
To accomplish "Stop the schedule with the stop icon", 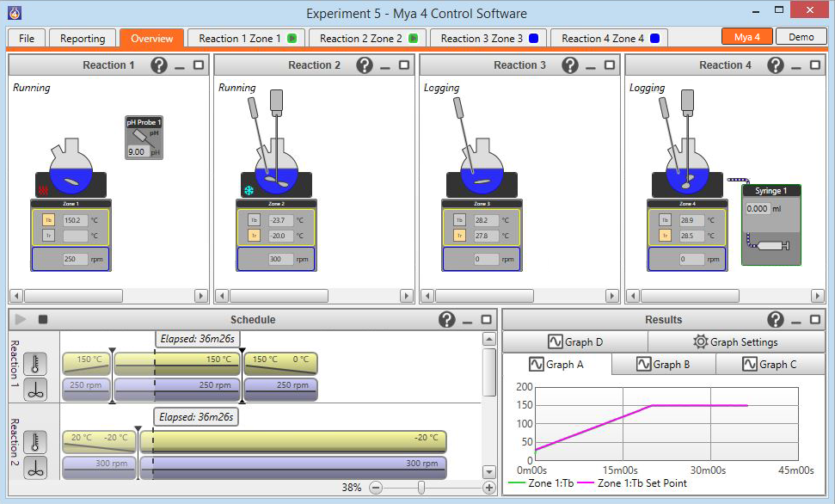I will pos(43,319).
